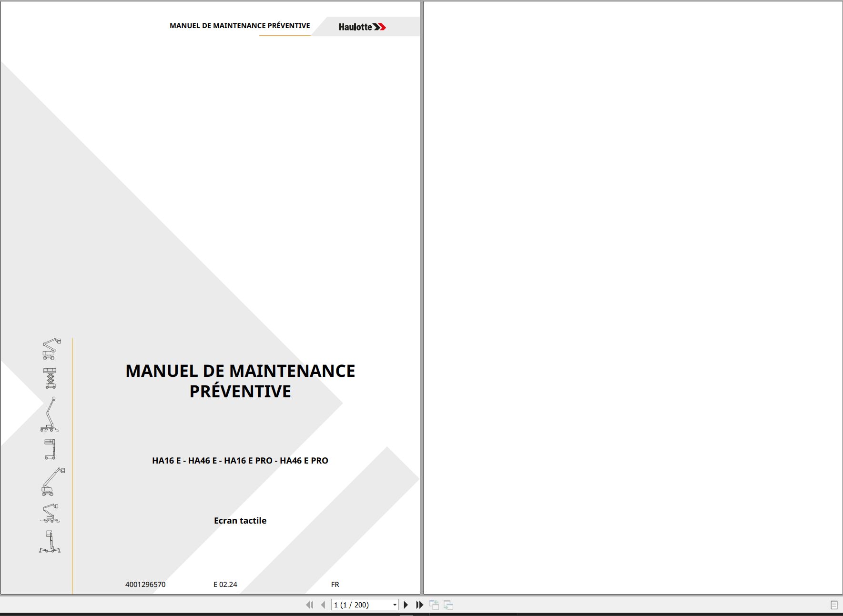Click the next view navigation icon
Screen dimensions: 843x616
[448, 605]
